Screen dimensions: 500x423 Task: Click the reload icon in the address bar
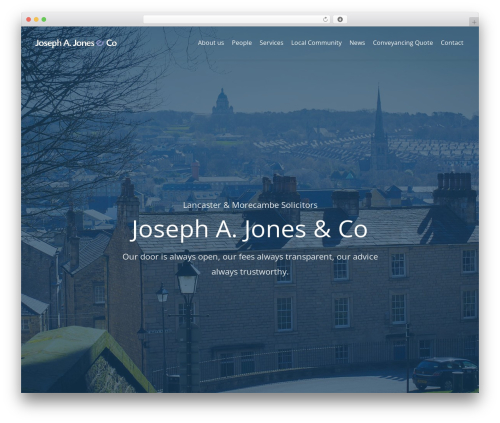325,19
